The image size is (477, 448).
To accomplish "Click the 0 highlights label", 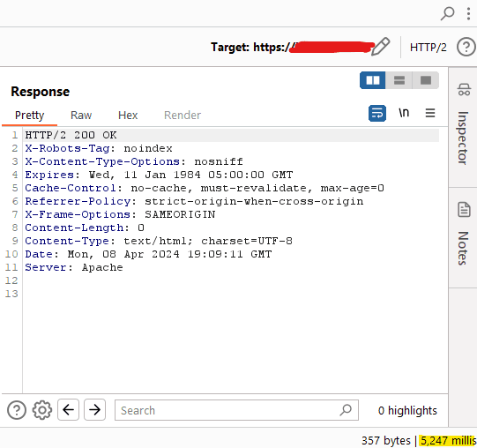I will pos(407,411).
